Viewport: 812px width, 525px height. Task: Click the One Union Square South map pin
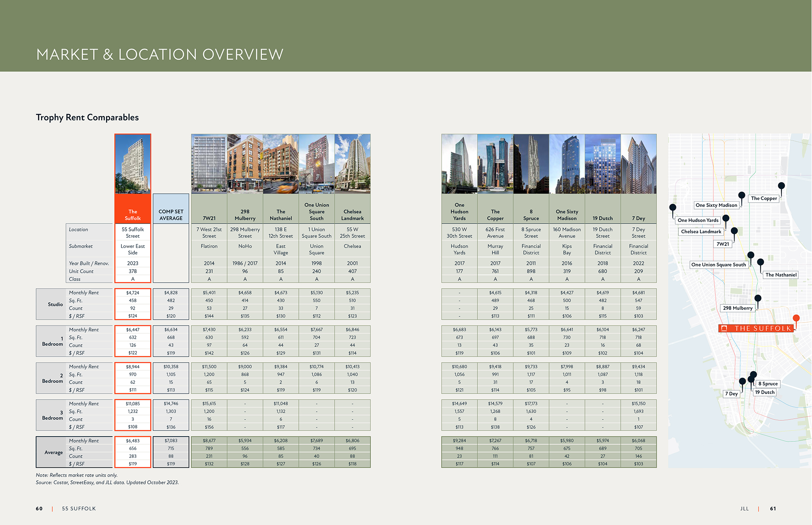click(x=750, y=254)
